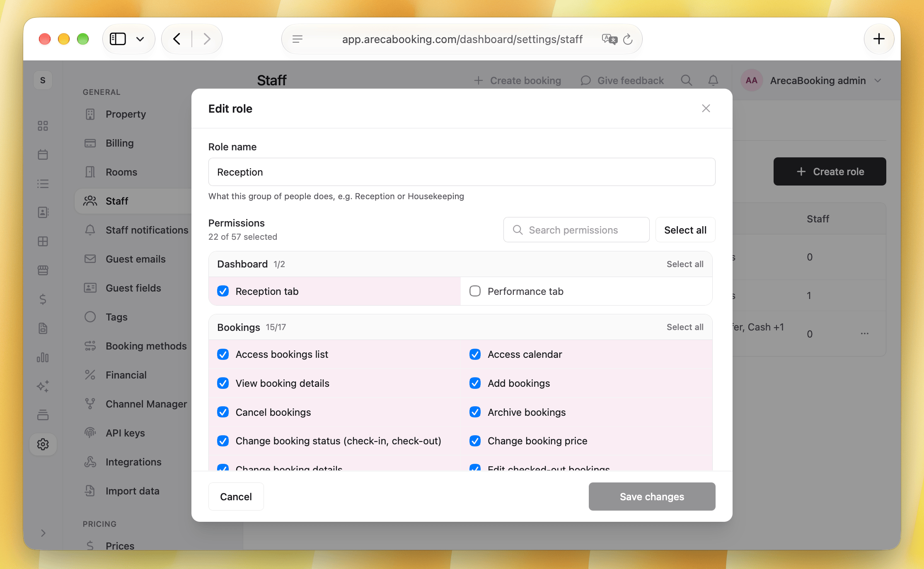Open the ArecaBooking admin account dropdown
This screenshot has height=569, width=924.
(x=812, y=80)
